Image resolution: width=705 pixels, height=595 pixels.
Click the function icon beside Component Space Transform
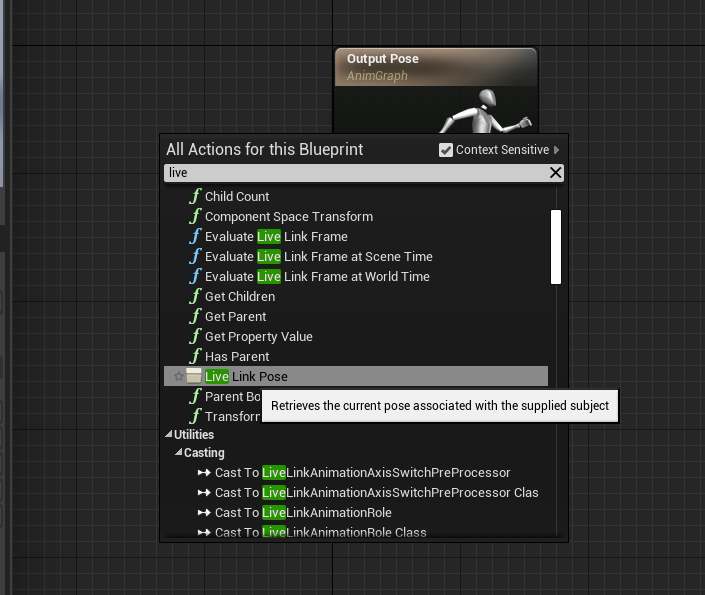coord(195,217)
